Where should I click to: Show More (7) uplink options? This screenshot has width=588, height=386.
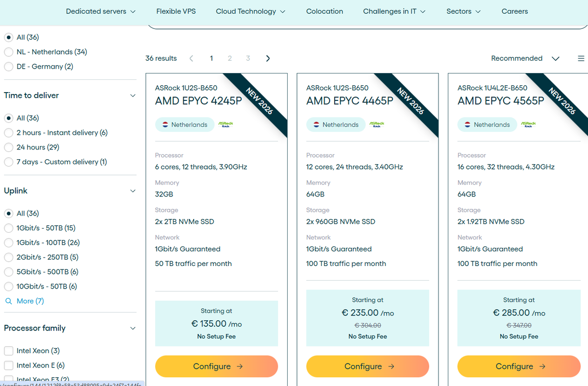(30, 301)
